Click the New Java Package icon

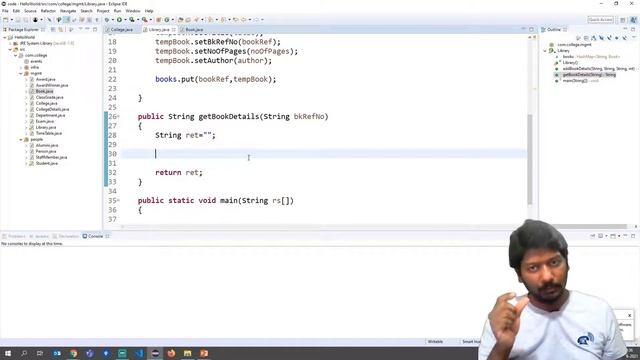pyautogui.click(x=159, y=20)
